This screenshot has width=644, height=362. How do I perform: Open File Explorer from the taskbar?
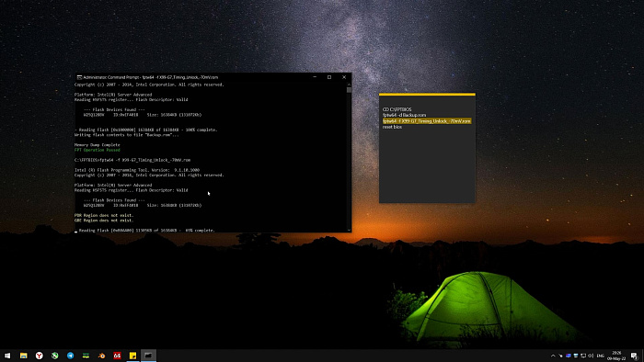point(23,356)
